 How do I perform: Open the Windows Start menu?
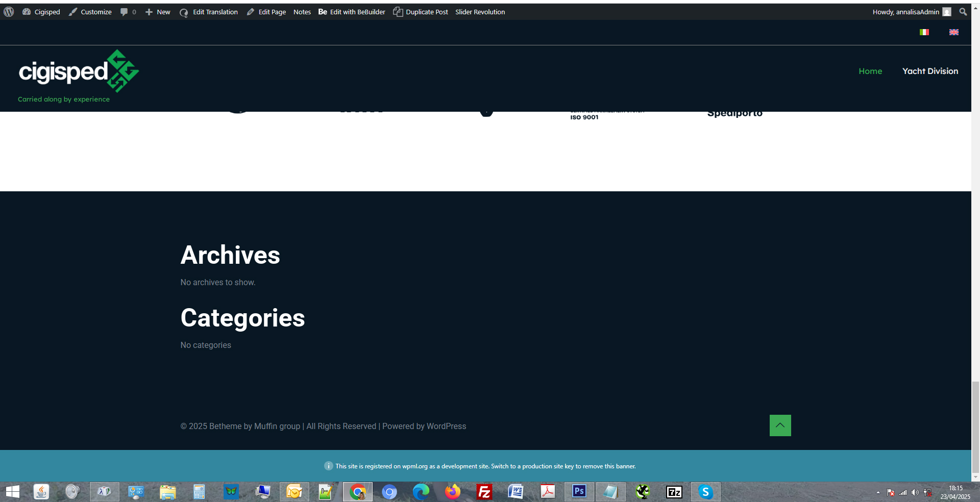point(13,492)
